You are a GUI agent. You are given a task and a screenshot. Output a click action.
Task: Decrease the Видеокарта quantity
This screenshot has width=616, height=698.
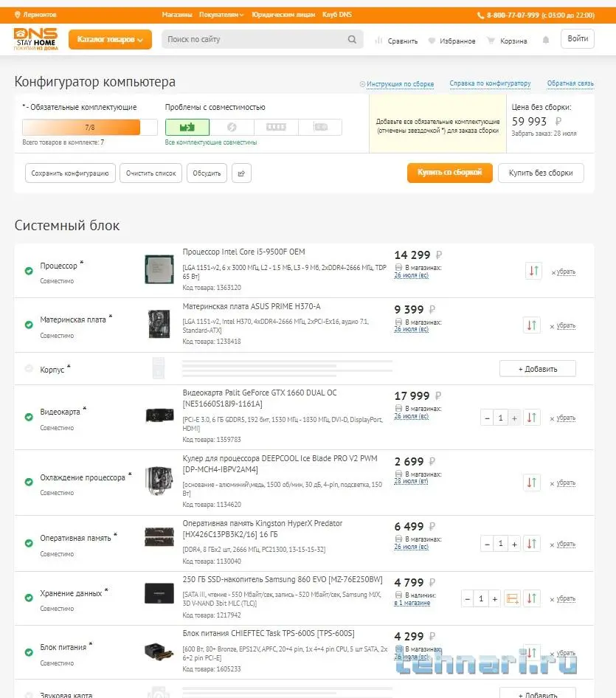click(x=488, y=418)
